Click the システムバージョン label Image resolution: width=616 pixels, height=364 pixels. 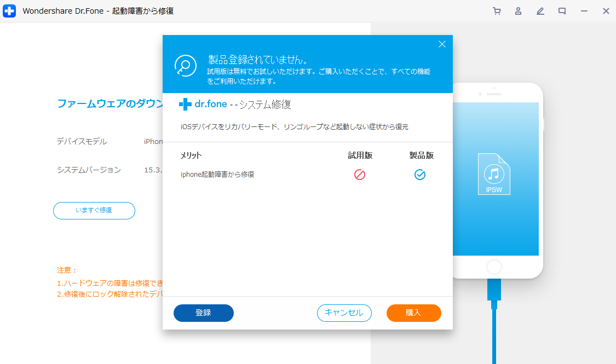tap(89, 170)
